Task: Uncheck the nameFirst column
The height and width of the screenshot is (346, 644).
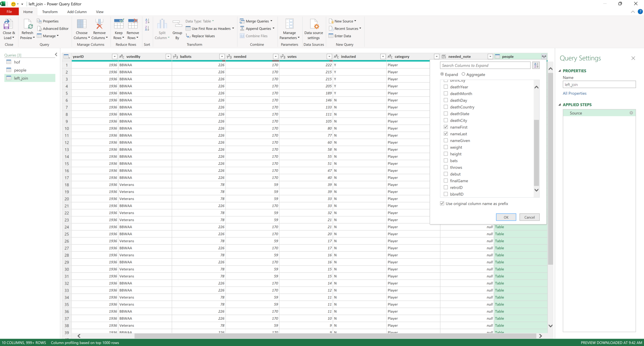Action: [x=446, y=127]
